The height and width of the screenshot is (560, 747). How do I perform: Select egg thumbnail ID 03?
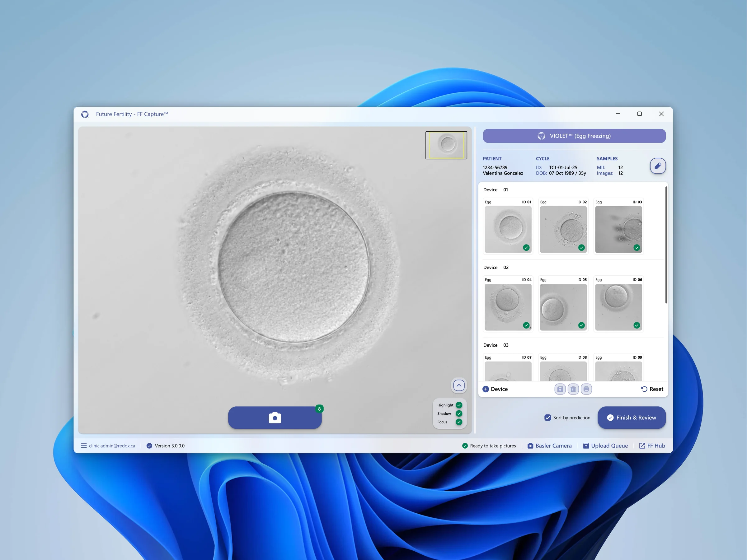[619, 230]
